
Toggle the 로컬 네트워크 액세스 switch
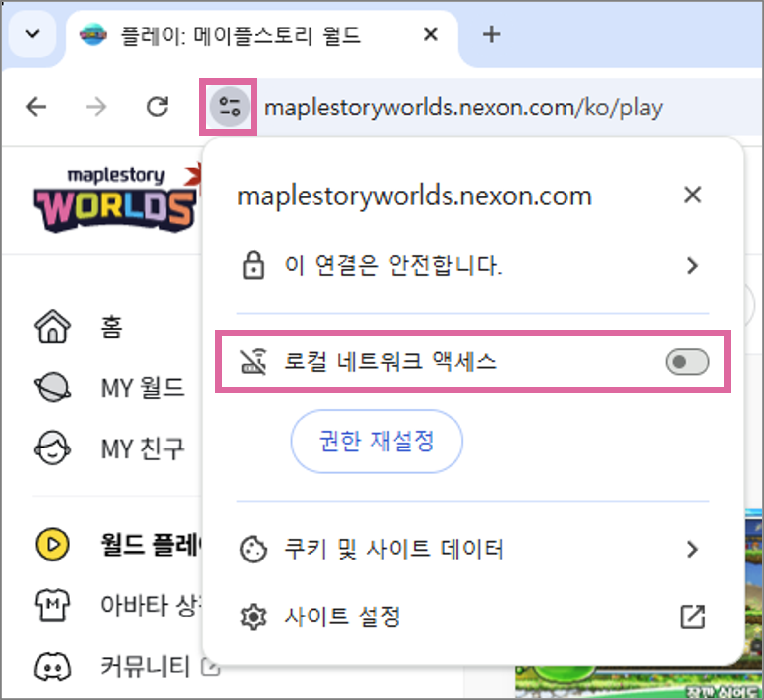tap(687, 362)
